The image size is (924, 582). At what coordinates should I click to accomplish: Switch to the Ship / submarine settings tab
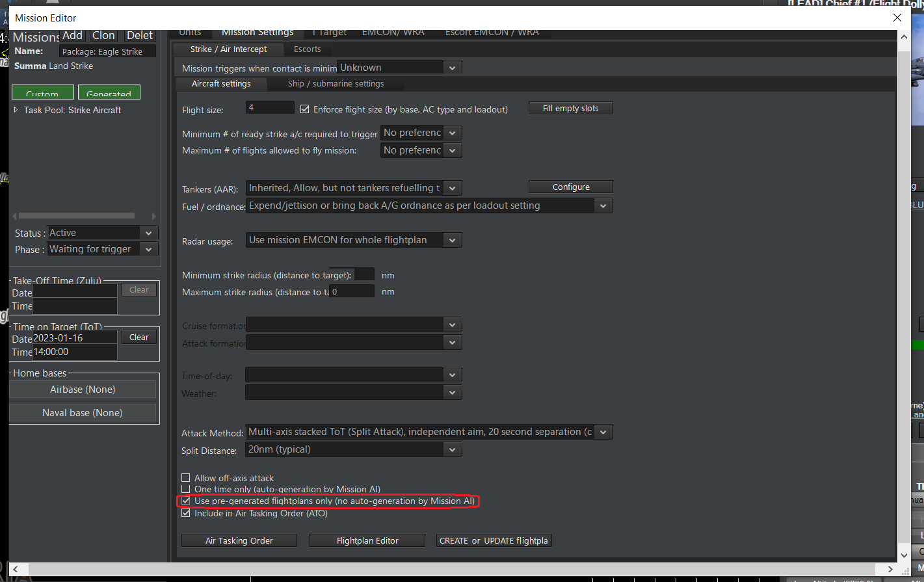tap(336, 84)
